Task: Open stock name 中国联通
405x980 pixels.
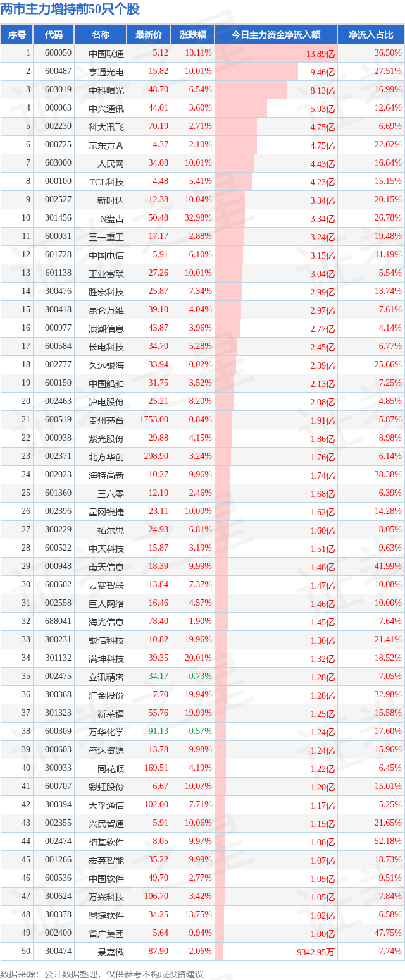Action: pyautogui.click(x=106, y=54)
